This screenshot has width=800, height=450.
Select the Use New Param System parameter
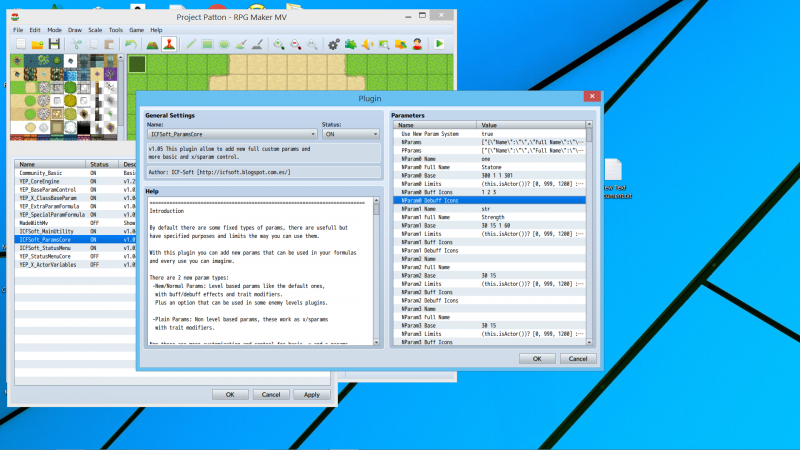(489, 134)
